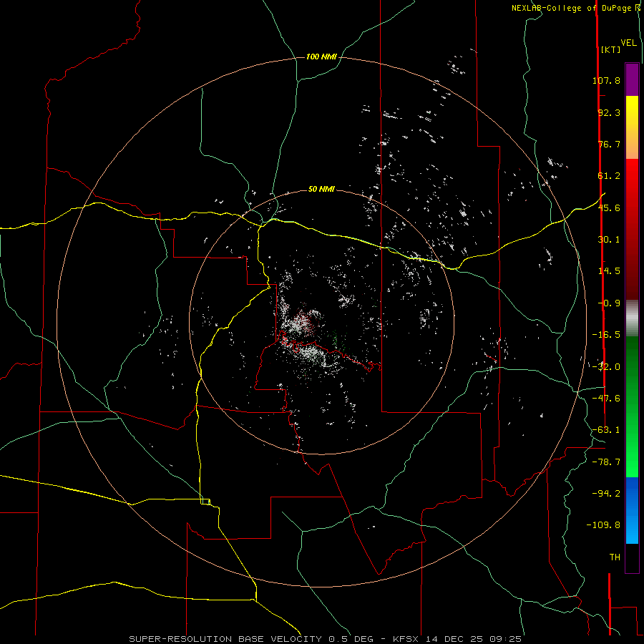
Task: Click the 100 NMI range ring label
Action: click(321, 57)
